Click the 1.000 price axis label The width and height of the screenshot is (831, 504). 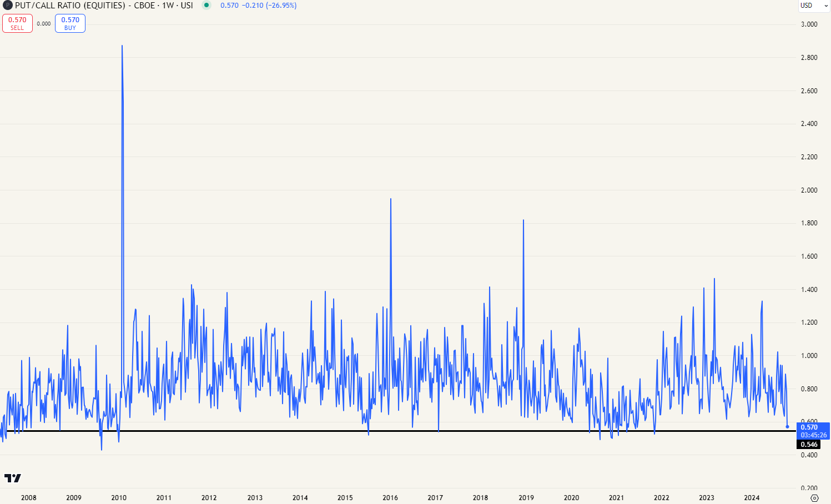[x=809, y=356]
